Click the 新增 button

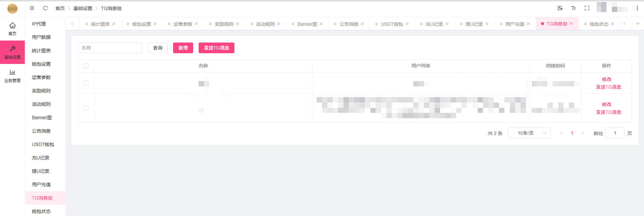pyautogui.click(x=183, y=48)
